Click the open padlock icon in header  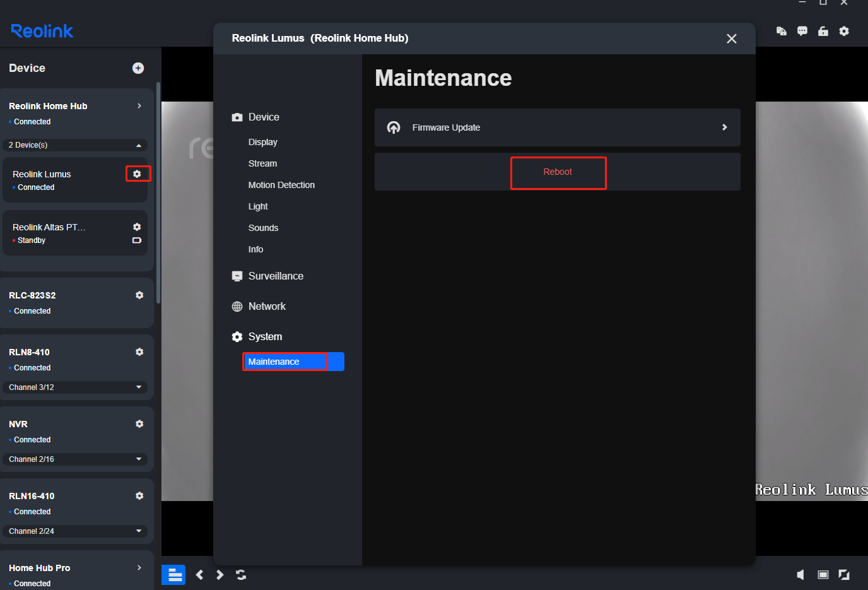point(823,31)
